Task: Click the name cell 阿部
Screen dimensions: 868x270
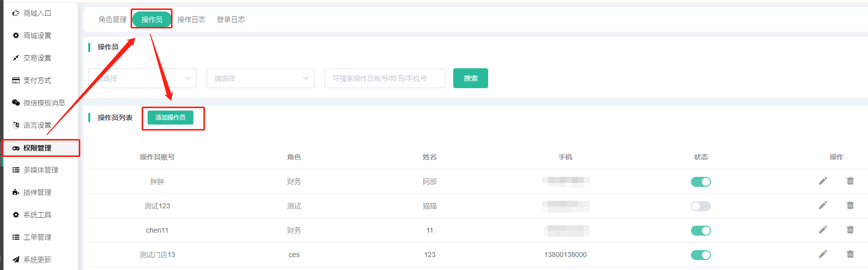Action: 430,181
